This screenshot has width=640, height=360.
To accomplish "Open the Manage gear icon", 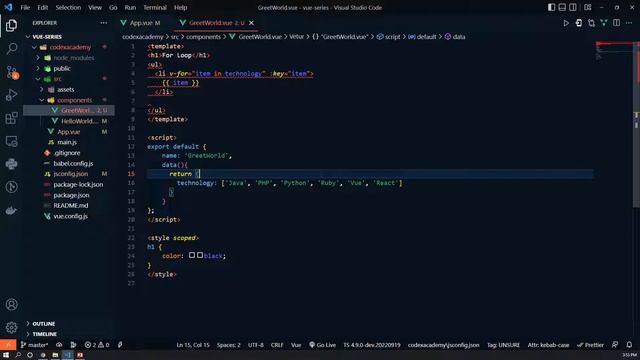I will point(11,327).
